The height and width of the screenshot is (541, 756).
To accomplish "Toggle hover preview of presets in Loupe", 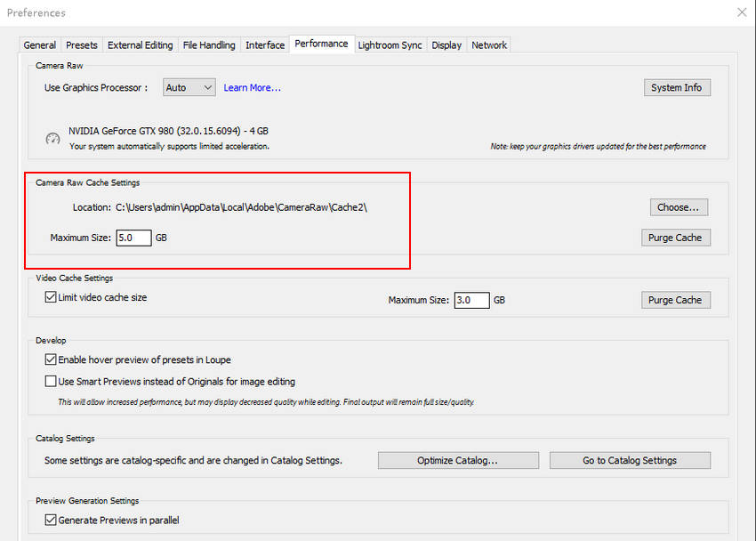I will point(50,359).
